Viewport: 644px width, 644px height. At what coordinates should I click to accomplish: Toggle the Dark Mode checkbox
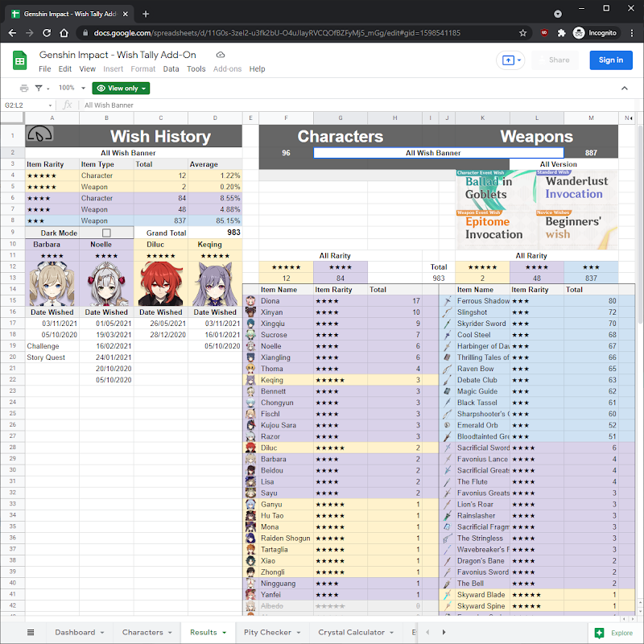106,233
